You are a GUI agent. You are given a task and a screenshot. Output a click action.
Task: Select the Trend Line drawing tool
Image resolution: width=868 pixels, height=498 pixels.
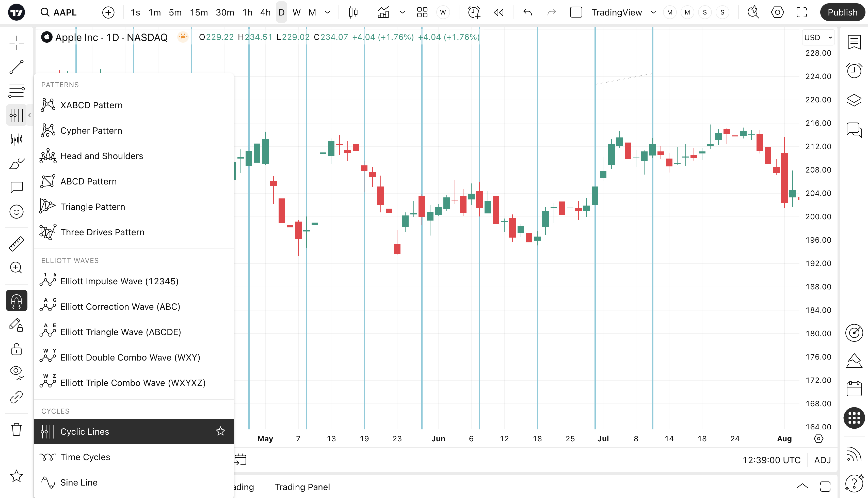pos(17,67)
